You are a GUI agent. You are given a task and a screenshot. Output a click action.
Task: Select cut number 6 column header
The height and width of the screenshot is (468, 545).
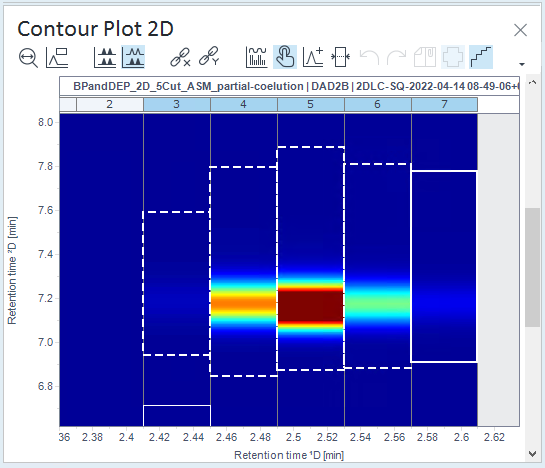pos(378,104)
